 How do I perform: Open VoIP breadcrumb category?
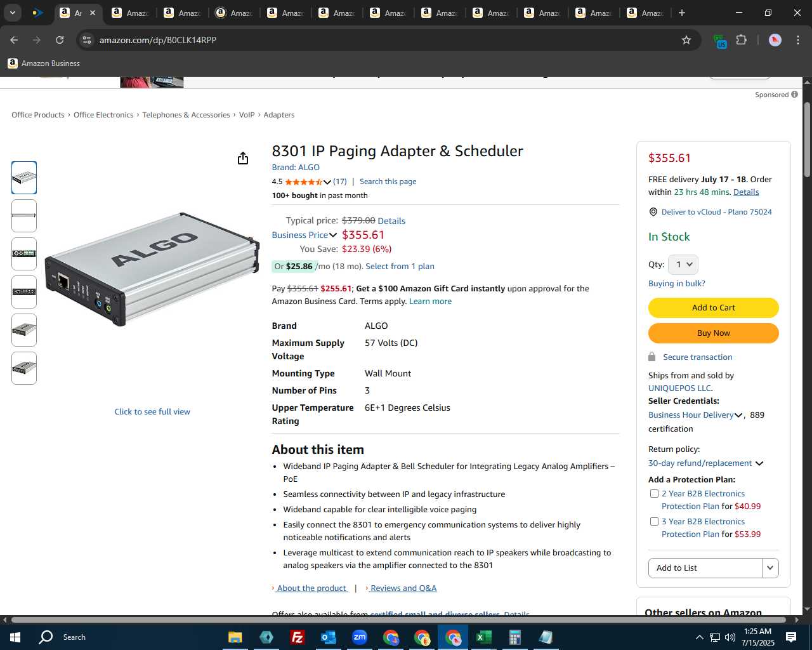pyautogui.click(x=247, y=115)
